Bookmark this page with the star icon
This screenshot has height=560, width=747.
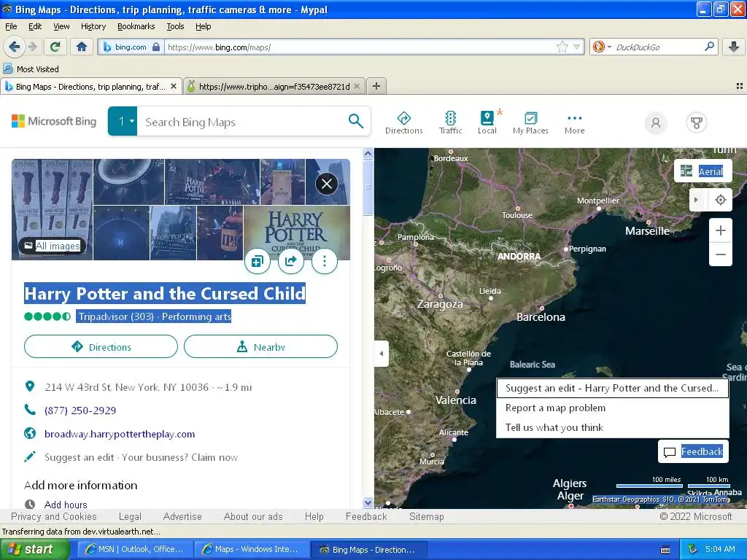(562, 47)
